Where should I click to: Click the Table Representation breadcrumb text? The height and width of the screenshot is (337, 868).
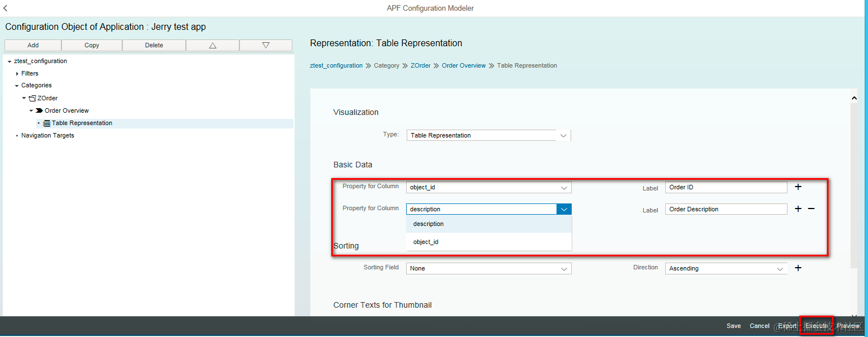coord(527,65)
